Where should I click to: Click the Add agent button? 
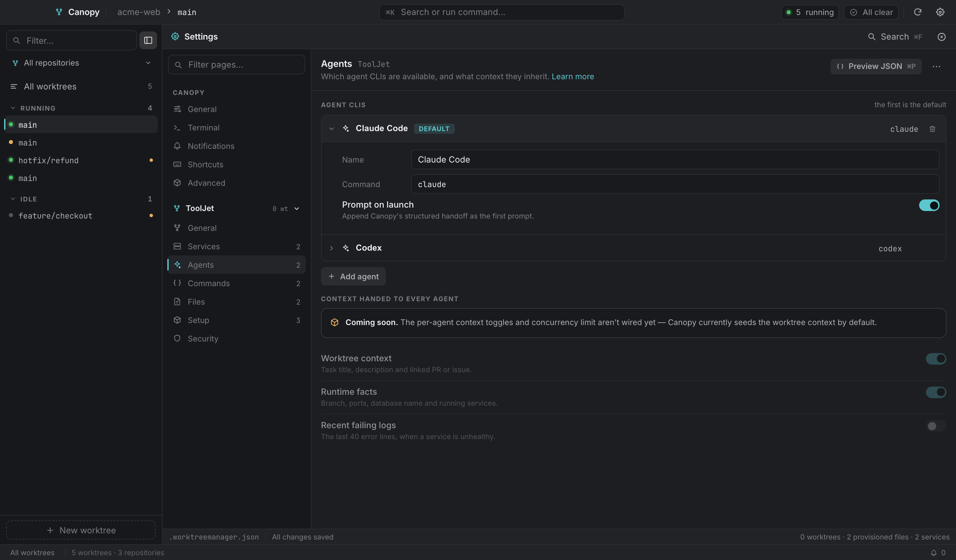(353, 276)
